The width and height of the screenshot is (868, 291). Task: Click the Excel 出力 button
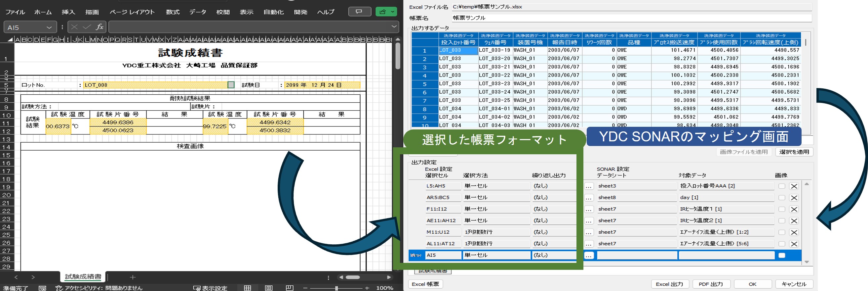(x=670, y=284)
